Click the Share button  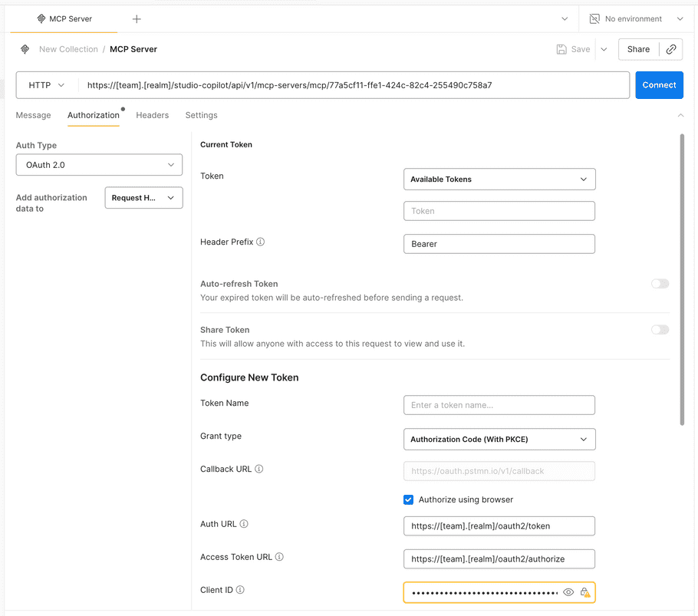(638, 49)
